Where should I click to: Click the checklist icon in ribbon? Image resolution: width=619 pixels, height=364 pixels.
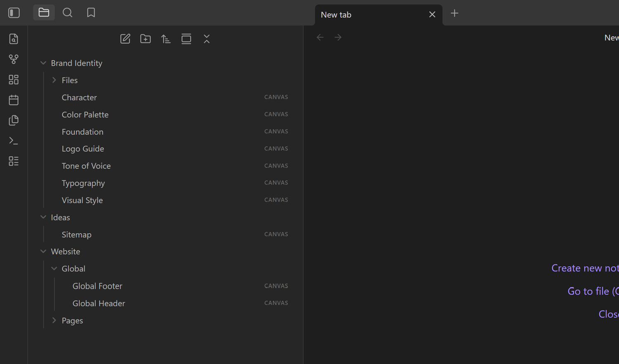pyautogui.click(x=14, y=161)
